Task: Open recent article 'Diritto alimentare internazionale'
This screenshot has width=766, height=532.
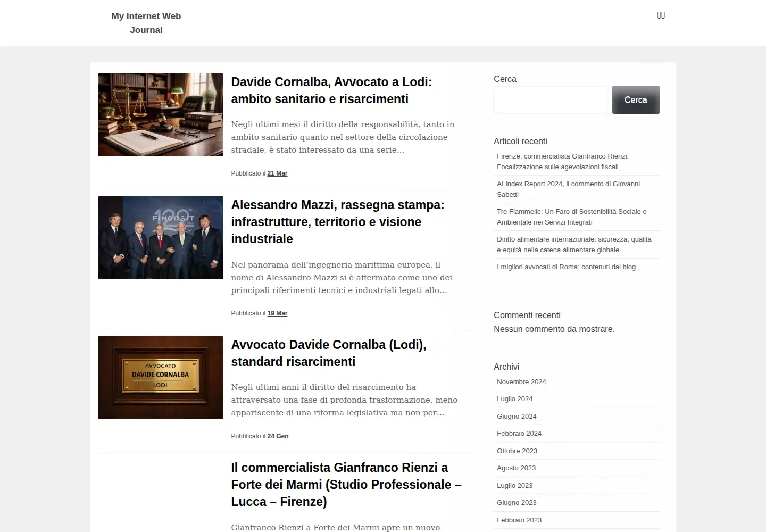Action: [x=574, y=245]
